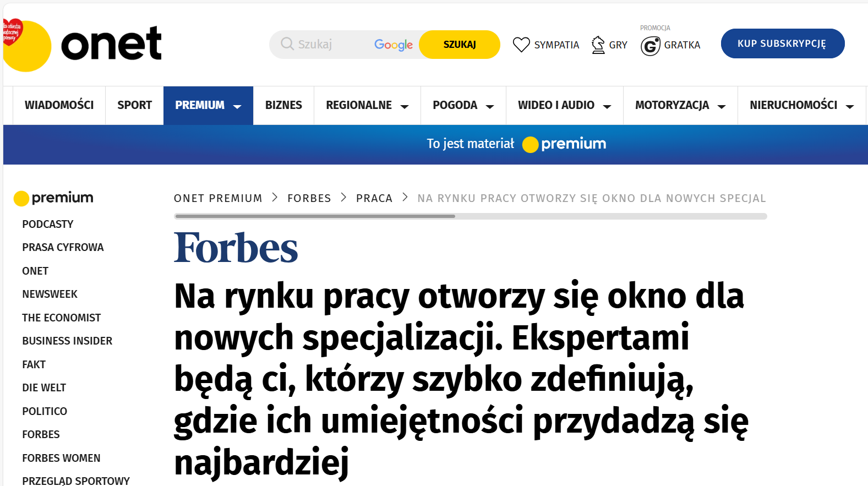Viewport: 868px width, 486px height.
Task: Expand the Regionalne dropdown menu
Action: tap(405, 106)
